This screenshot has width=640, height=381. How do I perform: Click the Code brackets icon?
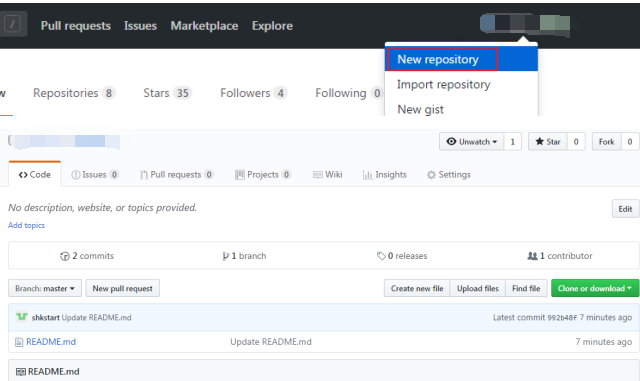click(23, 175)
